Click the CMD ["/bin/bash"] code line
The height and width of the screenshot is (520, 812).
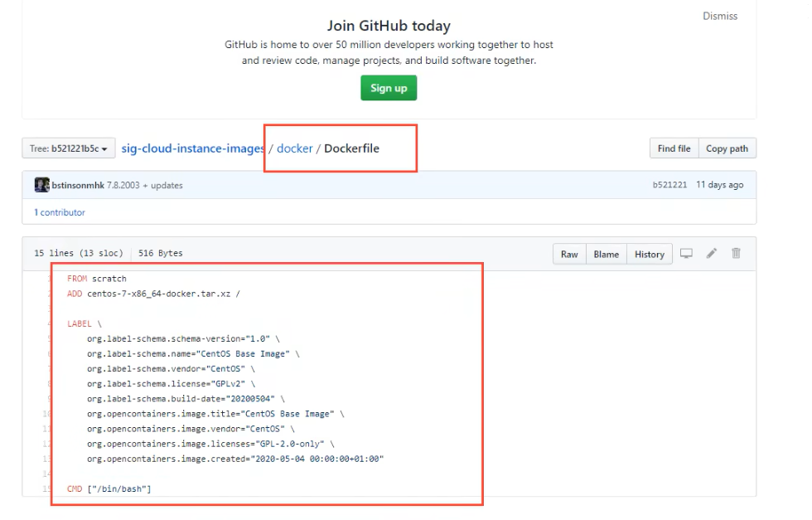click(x=109, y=489)
